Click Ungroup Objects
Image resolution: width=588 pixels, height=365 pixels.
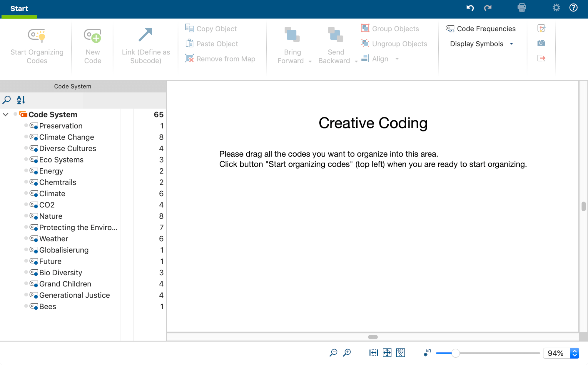394,44
